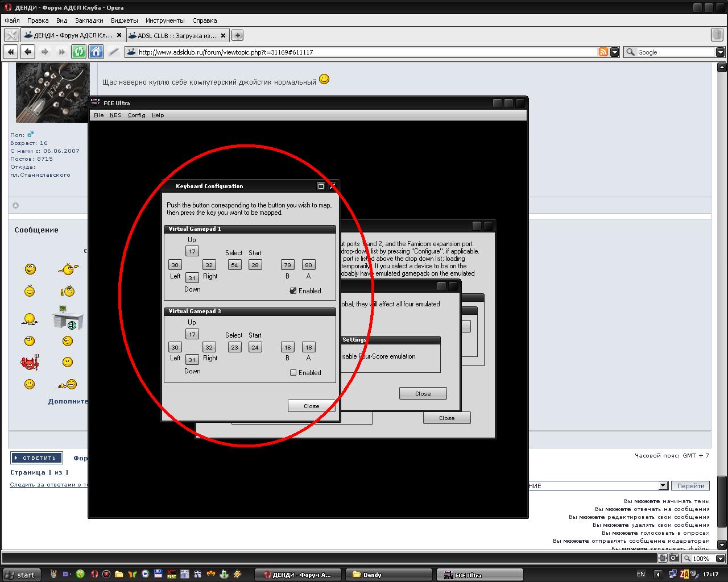Open the FCE Ultra Config menu
Screen dimensions: 728x582
[136, 115]
